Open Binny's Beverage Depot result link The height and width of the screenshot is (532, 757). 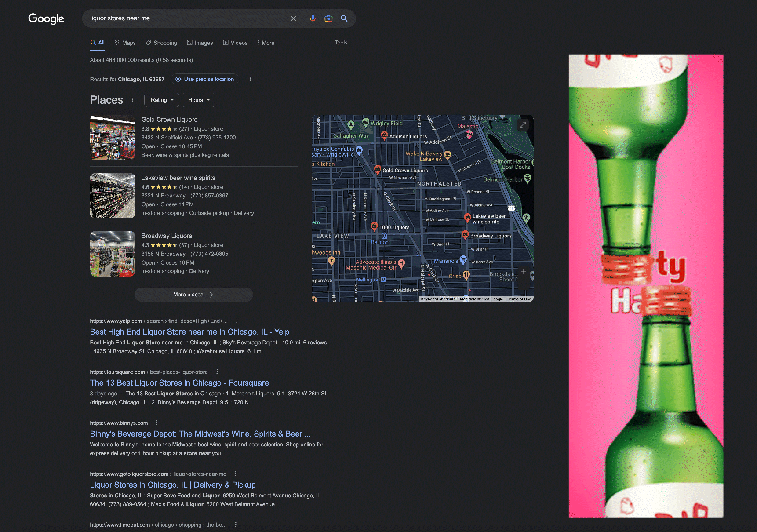pyautogui.click(x=200, y=434)
